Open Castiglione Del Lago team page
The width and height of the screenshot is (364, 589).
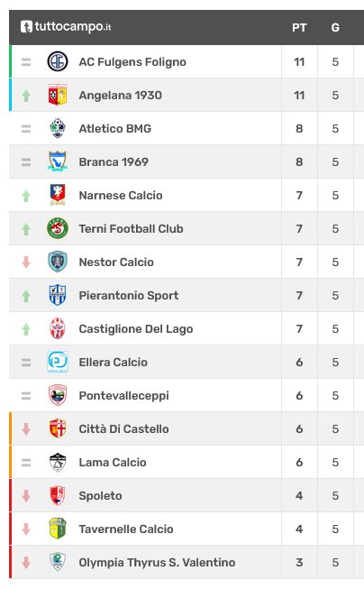coord(136,329)
